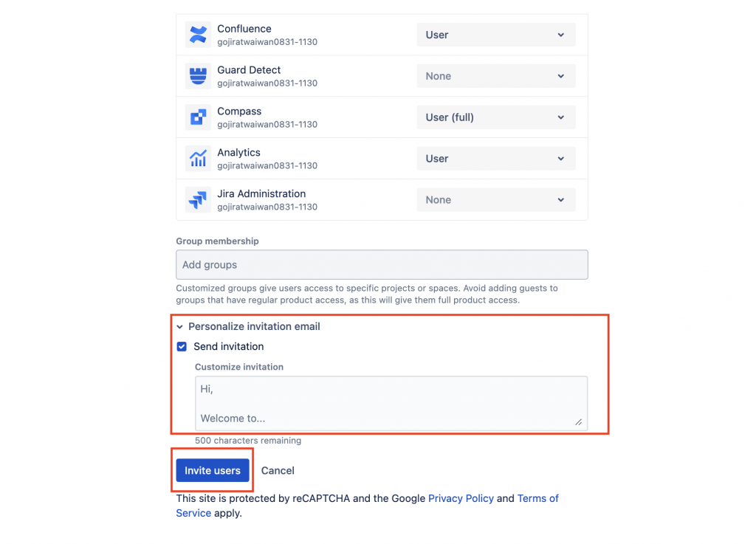Open the Confluence role dropdown
This screenshot has width=756, height=544.
(495, 35)
